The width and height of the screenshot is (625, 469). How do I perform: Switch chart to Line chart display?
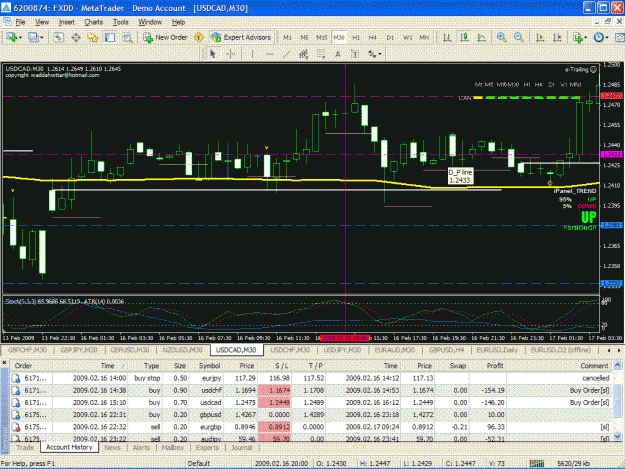(482, 37)
